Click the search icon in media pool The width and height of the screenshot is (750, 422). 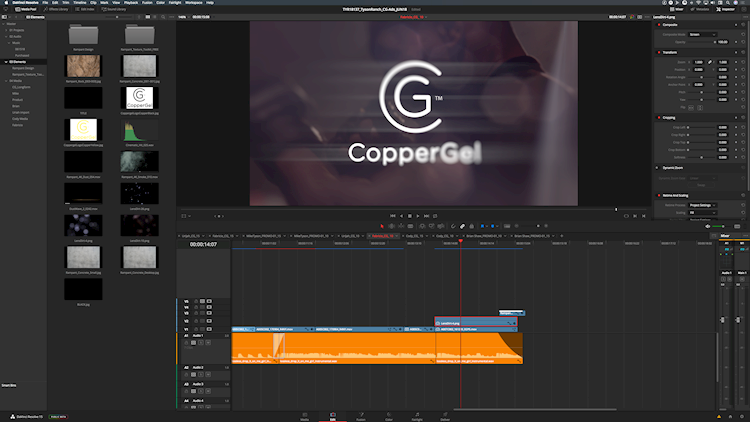pos(163,17)
